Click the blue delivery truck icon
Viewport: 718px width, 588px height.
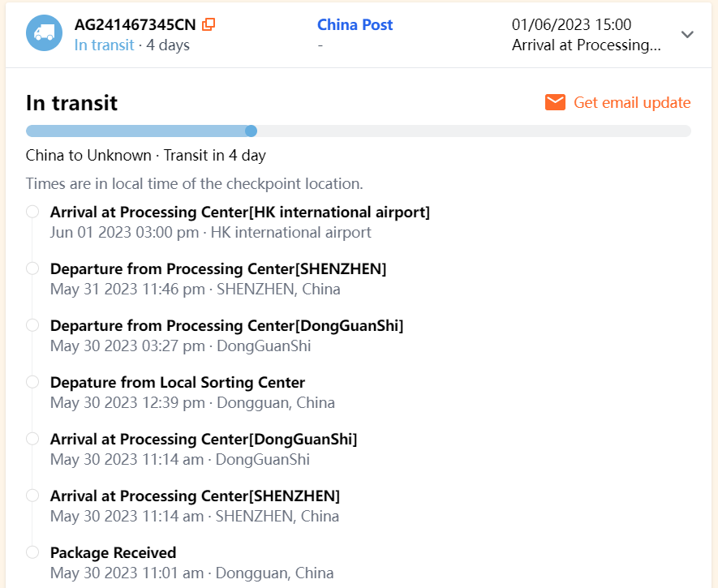(x=44, y=34)
